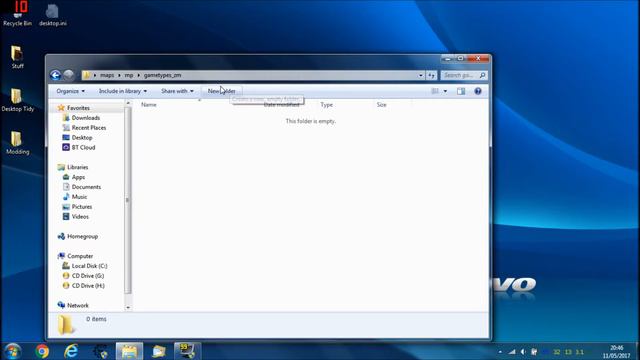Viewport: 640px width, 360px height.
Task: Click the network signal tray icon
Action: click(512, 352)
